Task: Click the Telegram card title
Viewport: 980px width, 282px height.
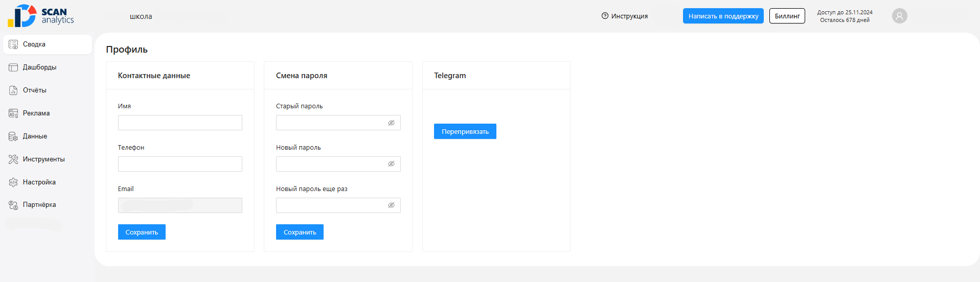Action: [450, 76]
